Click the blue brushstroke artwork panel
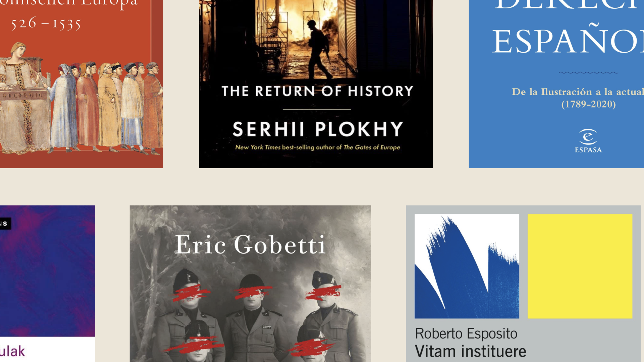The height and width of the screenshot is (362, 644). tap(467, 266)
